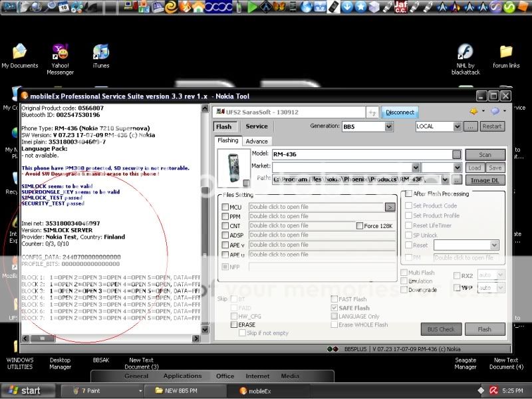The height and width of the screenshot is (399, 532).
Task: Switch to the Advance tab
Action: pyautogui.click(x=257, y=142)
